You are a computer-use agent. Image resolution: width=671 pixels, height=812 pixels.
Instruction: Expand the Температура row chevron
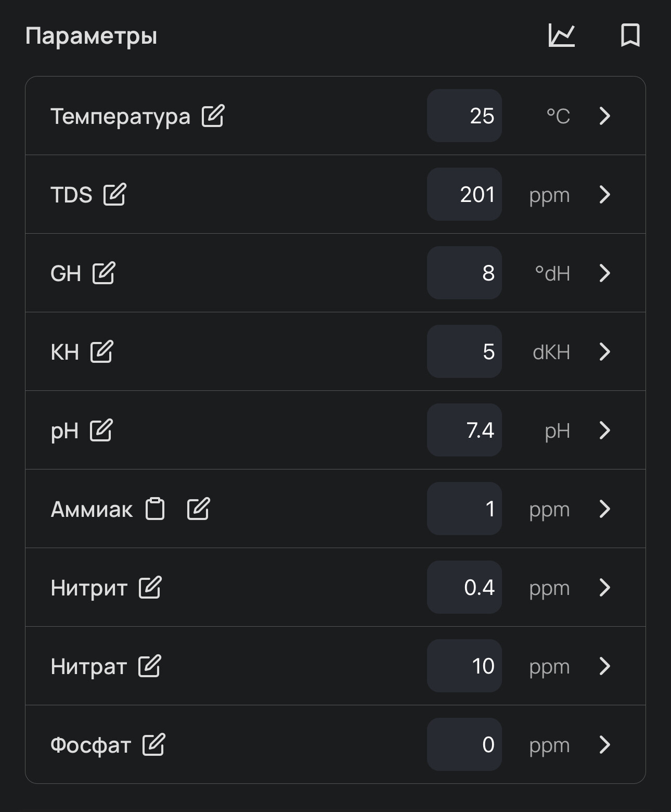click(604, 116)
